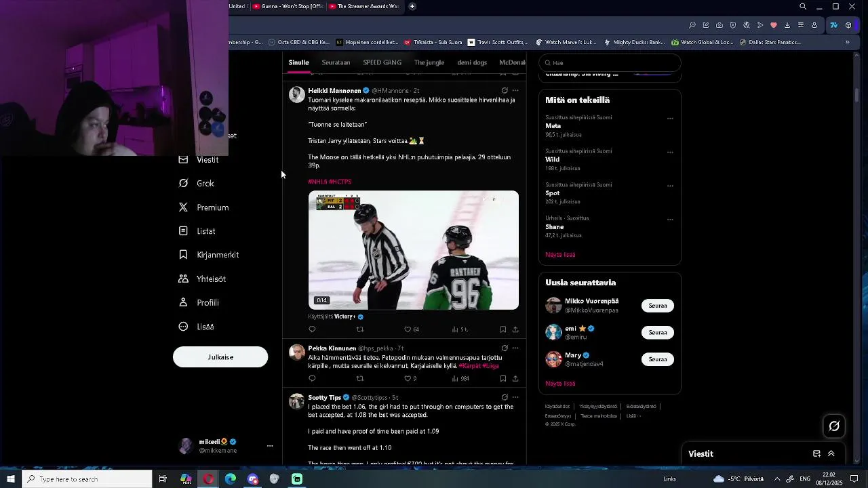The image size is (868, 488).
Task: Open options for Meta trending topic
Action: pyautogui.click(x=670, y=119)
